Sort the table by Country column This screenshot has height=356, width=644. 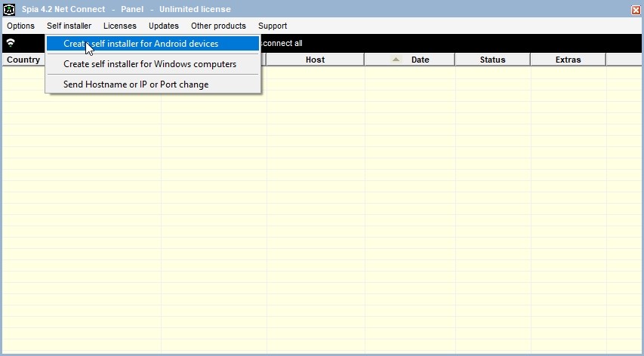pyautogui.click(x=23, y=60)
